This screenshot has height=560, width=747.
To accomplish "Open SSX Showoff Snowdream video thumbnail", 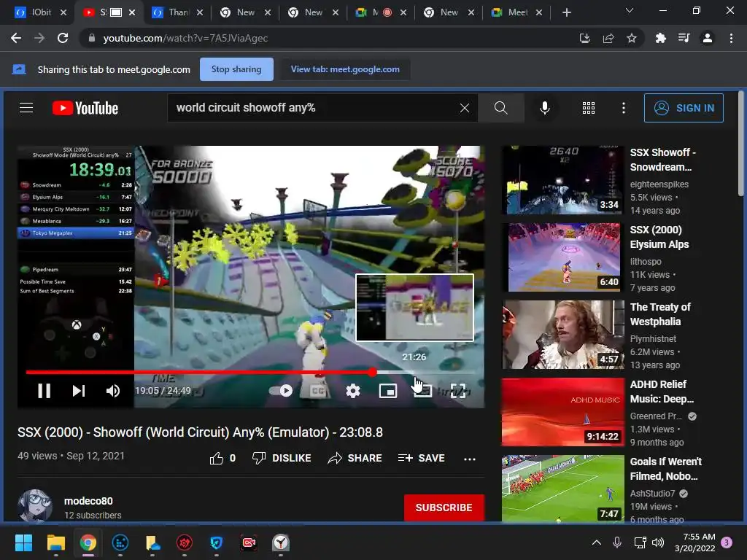I will tap(562, 180).
